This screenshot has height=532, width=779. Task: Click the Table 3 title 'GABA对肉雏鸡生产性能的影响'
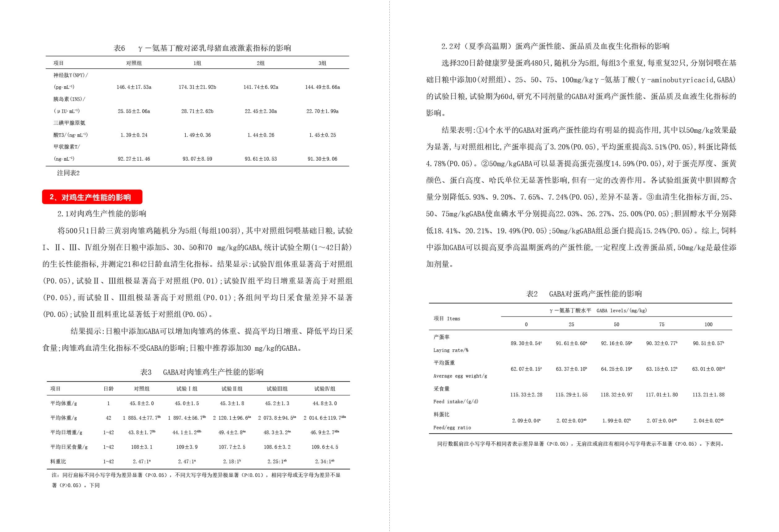[x=202, y=372]
